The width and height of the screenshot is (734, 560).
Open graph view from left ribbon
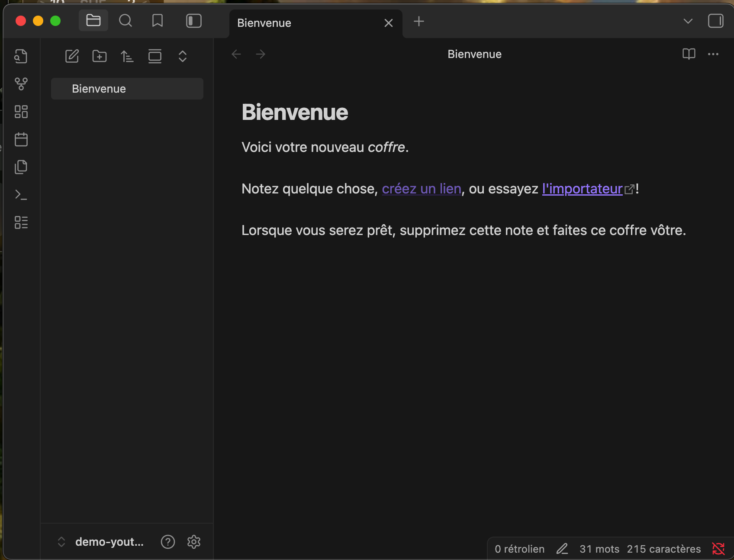click(x=21, y=84)
